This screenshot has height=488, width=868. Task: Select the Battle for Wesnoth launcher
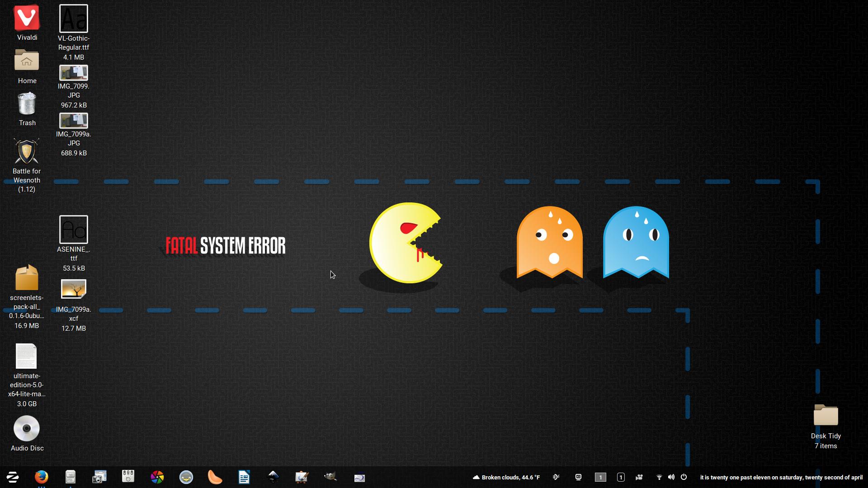(x=27, y=152)
